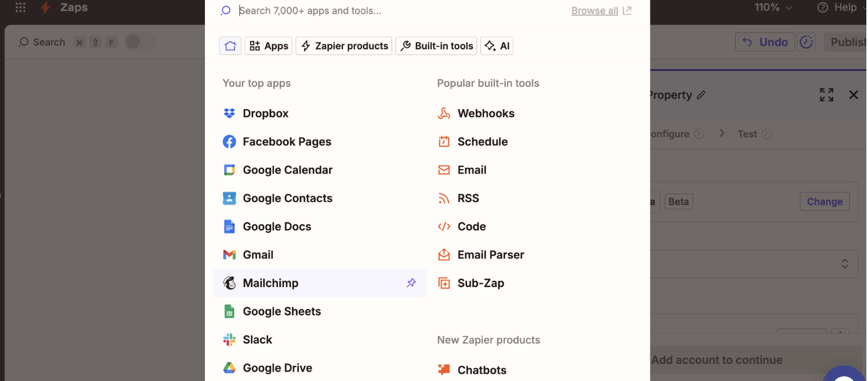Click the Browse all link
Image resolution: width=868 pixels, height=381 pixels.
[601, 11]
